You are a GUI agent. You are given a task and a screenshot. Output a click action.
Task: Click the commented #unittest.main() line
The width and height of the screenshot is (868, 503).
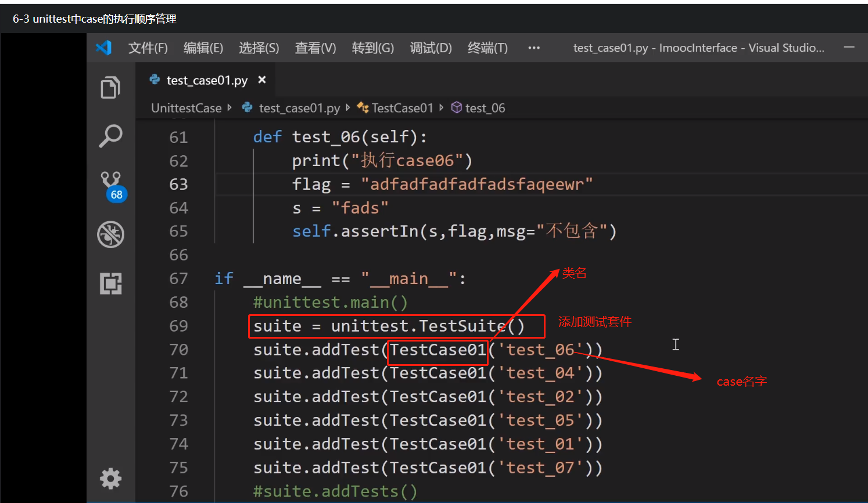[331, 303]
